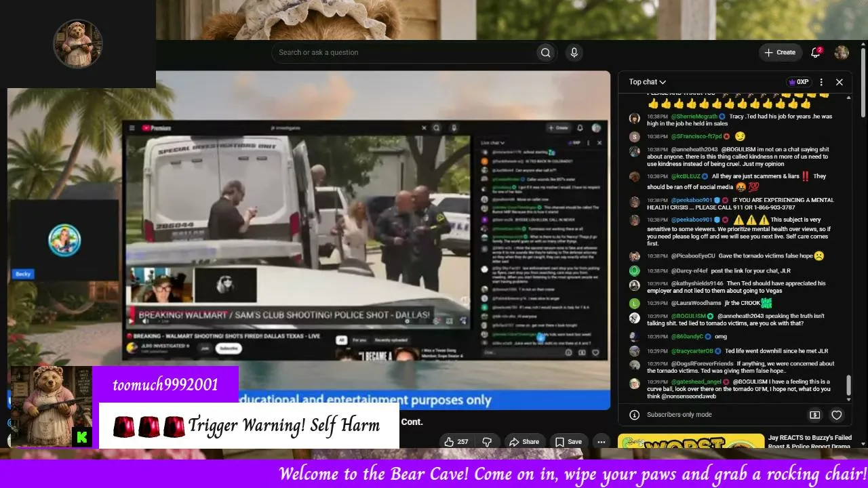Click the 0XP crown badge in Top chat header

click(799, 82)
